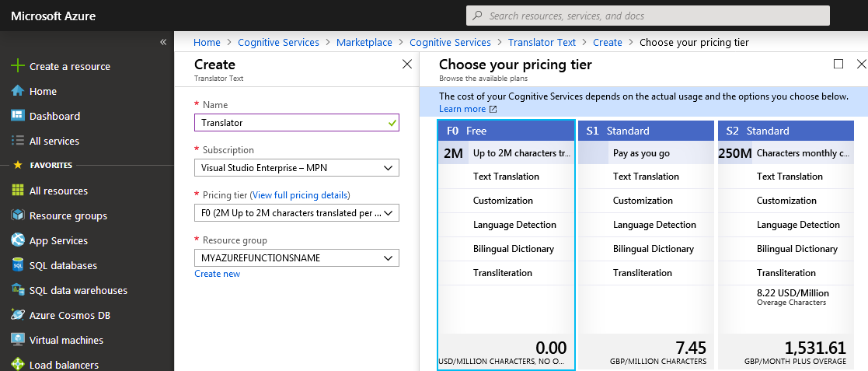868x371 pixels.
Task: Click Language Detection in the S2 Standard card
Action: [798, 225]
